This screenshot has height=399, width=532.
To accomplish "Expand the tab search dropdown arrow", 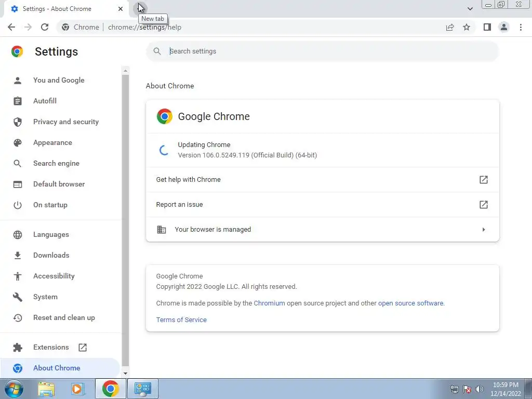I will pyautogui.click(x=470, y=8).
